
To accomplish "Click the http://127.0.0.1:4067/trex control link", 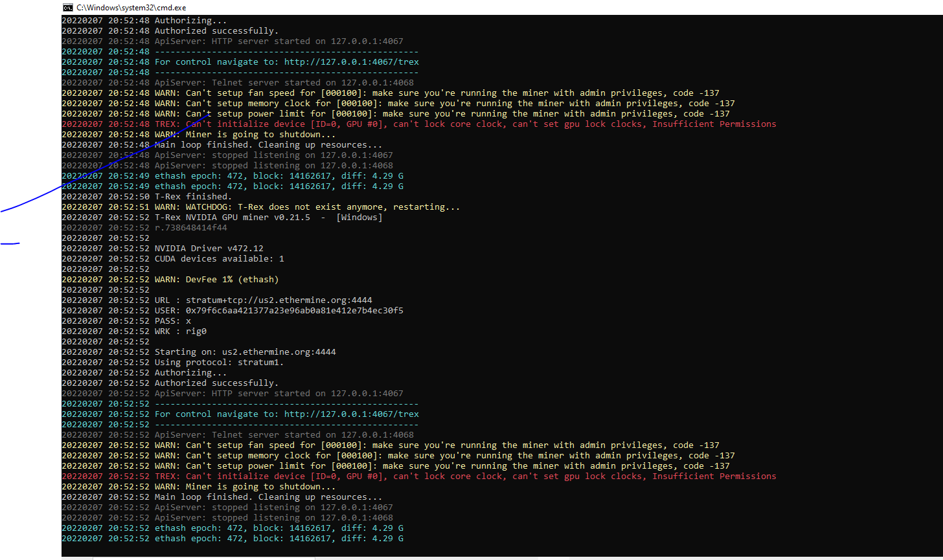I will pos(353,62).
